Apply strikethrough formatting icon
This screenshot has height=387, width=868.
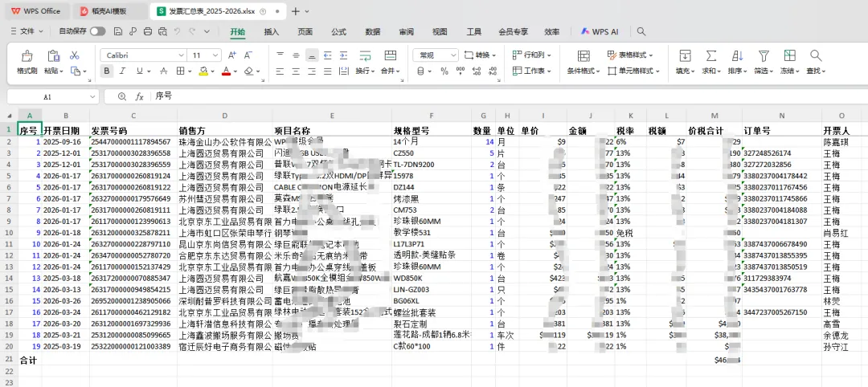coord(164,71)
